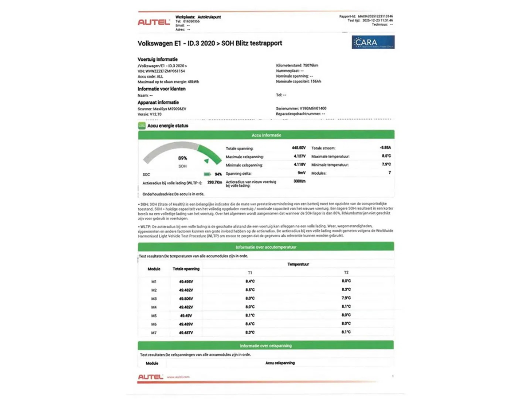
Task: Click the AUTEL logo in the header
Action: [x=154, y=22]
